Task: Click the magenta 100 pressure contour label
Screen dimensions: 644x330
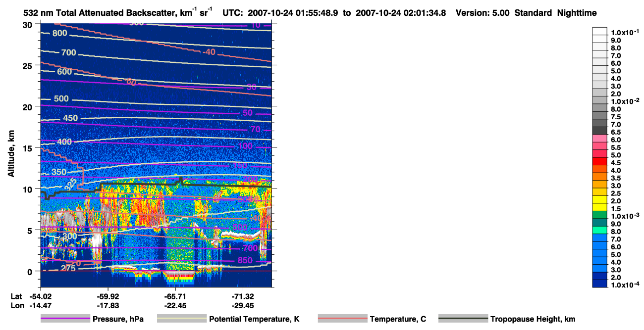Action: tap(245, 146)
